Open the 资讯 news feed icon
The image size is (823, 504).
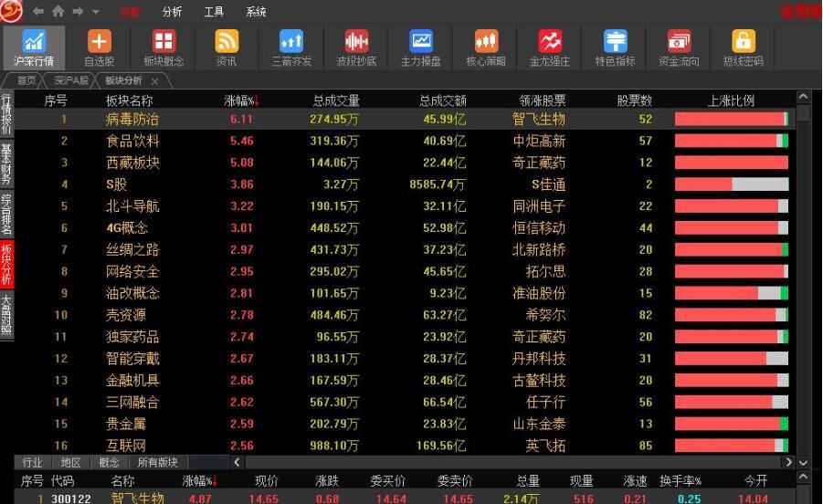[x=227, y=47]
